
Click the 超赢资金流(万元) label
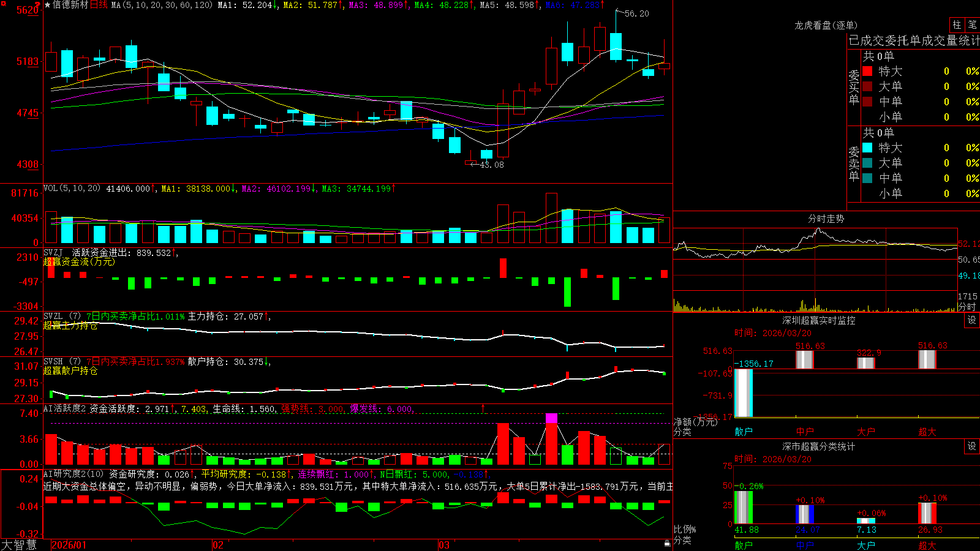tap(79, 261)
